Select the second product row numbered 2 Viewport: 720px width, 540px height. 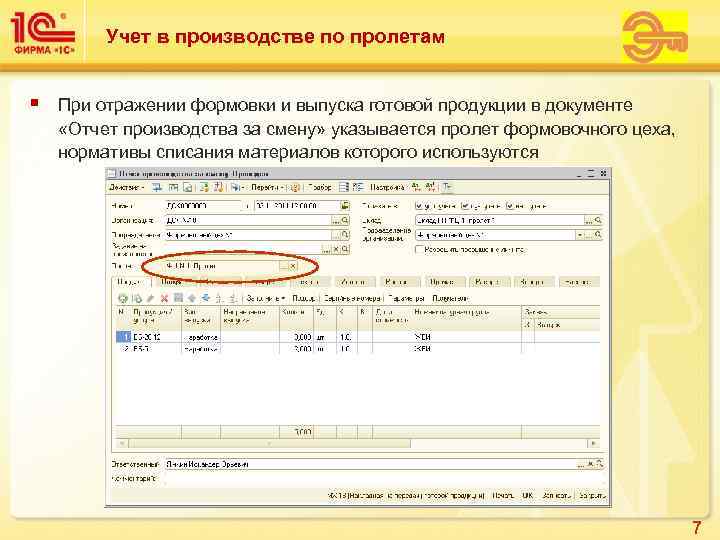[358, 349]
